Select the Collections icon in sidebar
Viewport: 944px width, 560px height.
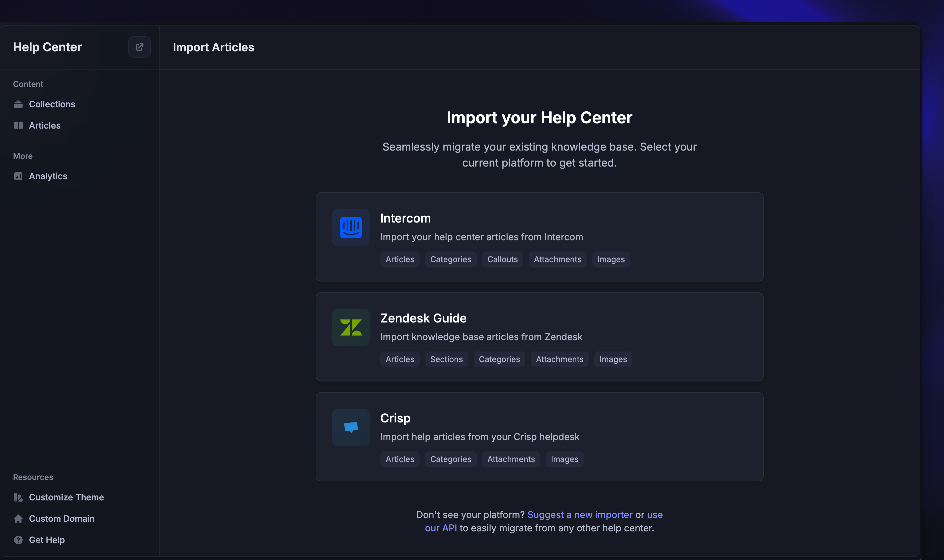[19, 104]
